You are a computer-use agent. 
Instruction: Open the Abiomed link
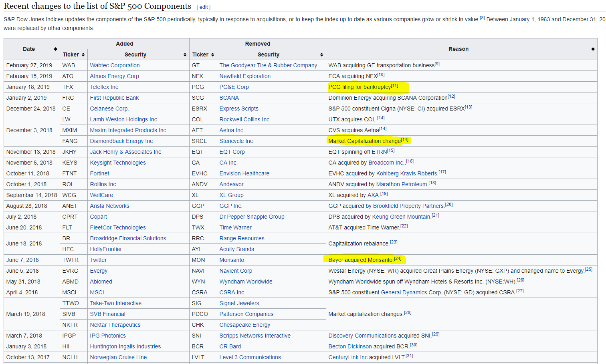(x=101, y=282)
